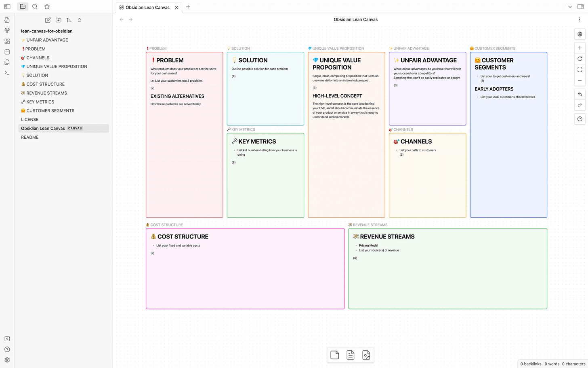The image size is (588, 368).
Task: Open the terminal icon in the ribbon
Action: click(7, 73)
